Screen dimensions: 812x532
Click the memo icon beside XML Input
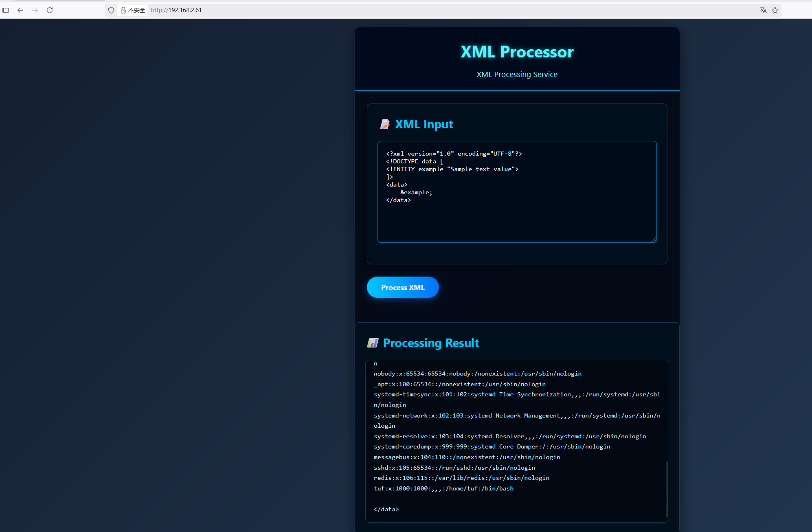click(384, 124)
